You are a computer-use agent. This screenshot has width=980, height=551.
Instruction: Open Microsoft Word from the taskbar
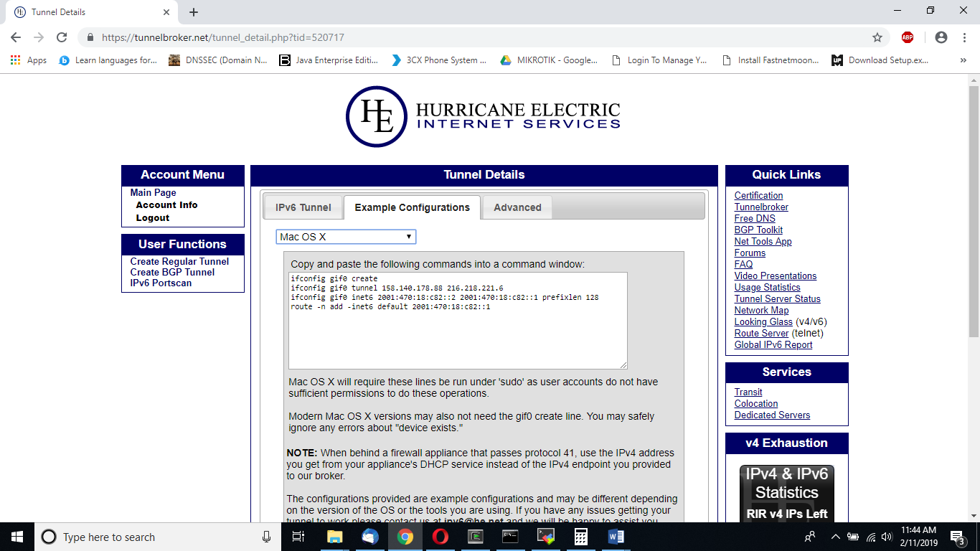coord(616,537)
